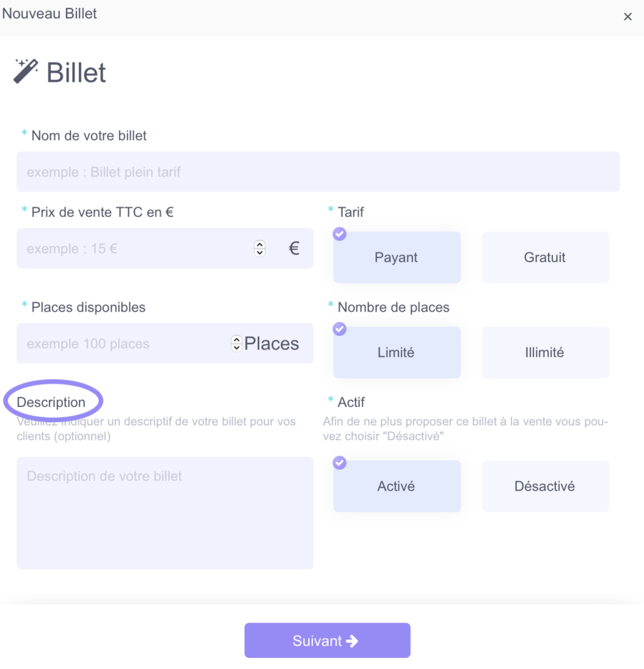Choose the Gratuit tarif option
Viewport: 644px width, 669px height.
(x=545, y=257)
